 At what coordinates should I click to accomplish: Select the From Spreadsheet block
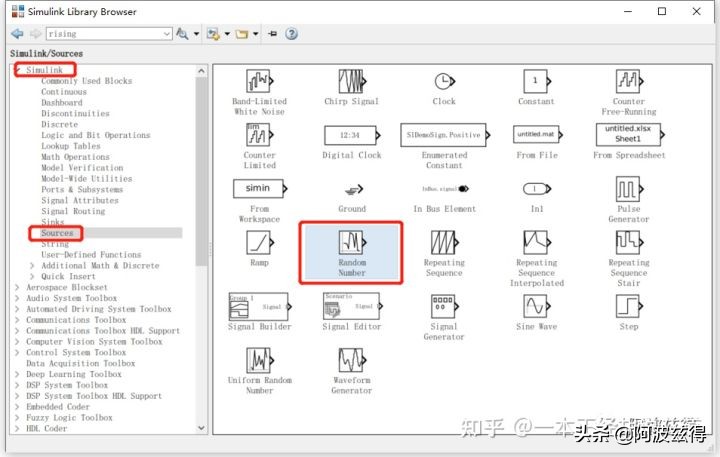(x=630, y=135)
